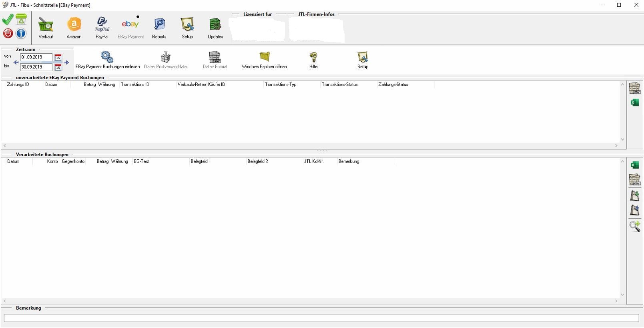Click the 'von' date input field
Viewport: 644px width, 328px height.
point(36,57)
